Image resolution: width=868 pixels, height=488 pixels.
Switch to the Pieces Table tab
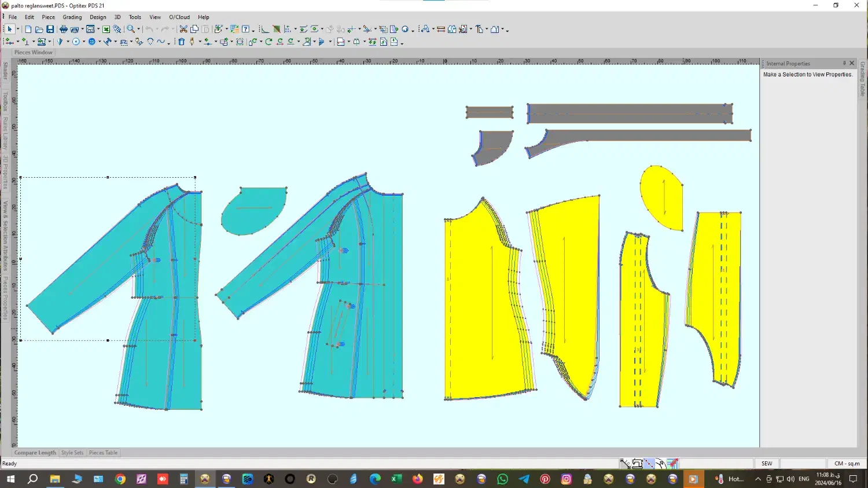pos(103,453)
